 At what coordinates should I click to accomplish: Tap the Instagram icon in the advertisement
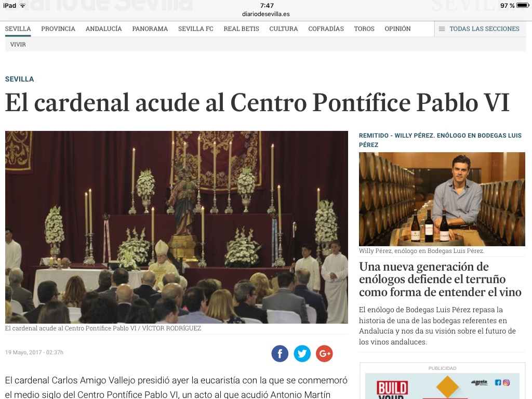click(x=506, y=383)
